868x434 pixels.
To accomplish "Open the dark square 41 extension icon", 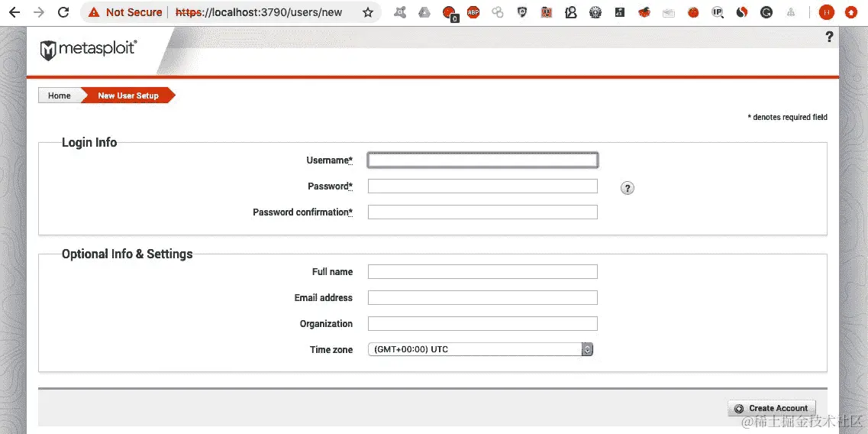I will [619, 12].
